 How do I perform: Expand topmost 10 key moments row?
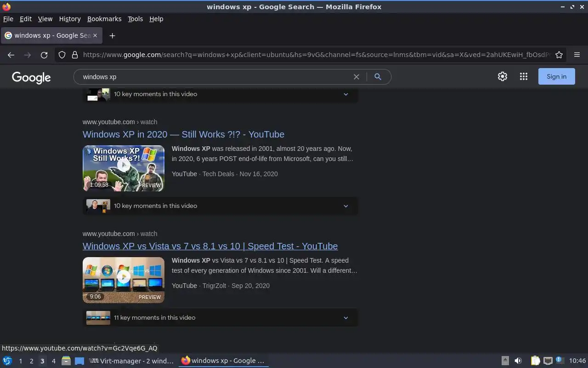pyautogui.click(x=220, y=94)
